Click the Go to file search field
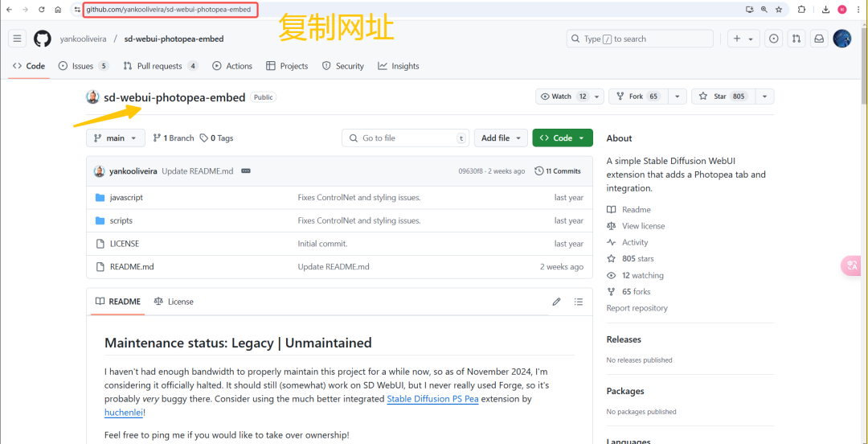 406,138
